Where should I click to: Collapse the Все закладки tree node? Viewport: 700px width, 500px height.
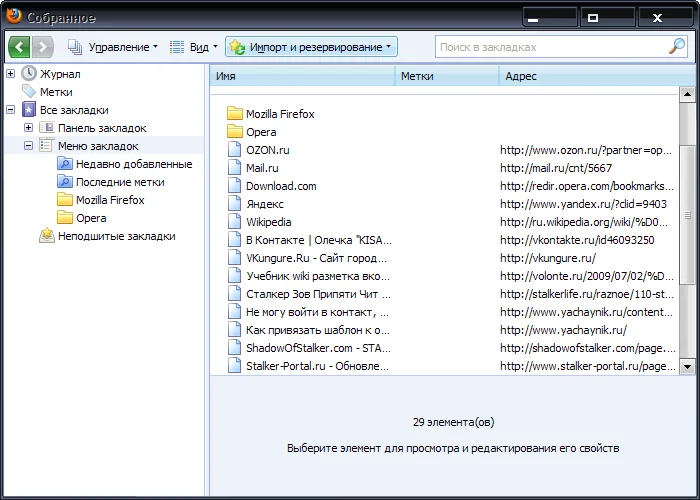point(11,109)
